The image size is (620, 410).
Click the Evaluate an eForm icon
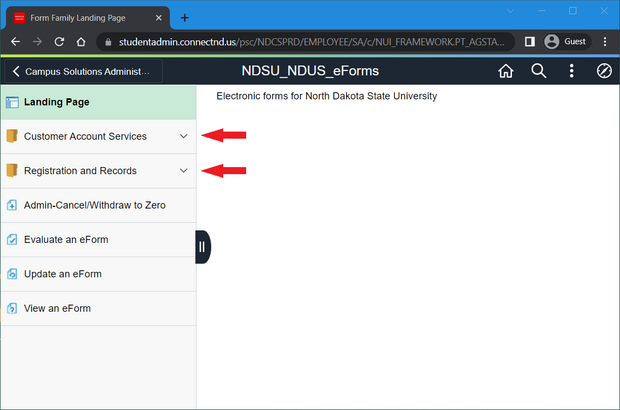[12, 240]
